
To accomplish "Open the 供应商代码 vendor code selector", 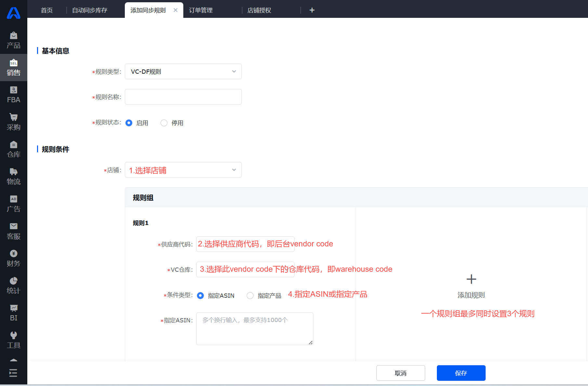I will coord(245,244).
